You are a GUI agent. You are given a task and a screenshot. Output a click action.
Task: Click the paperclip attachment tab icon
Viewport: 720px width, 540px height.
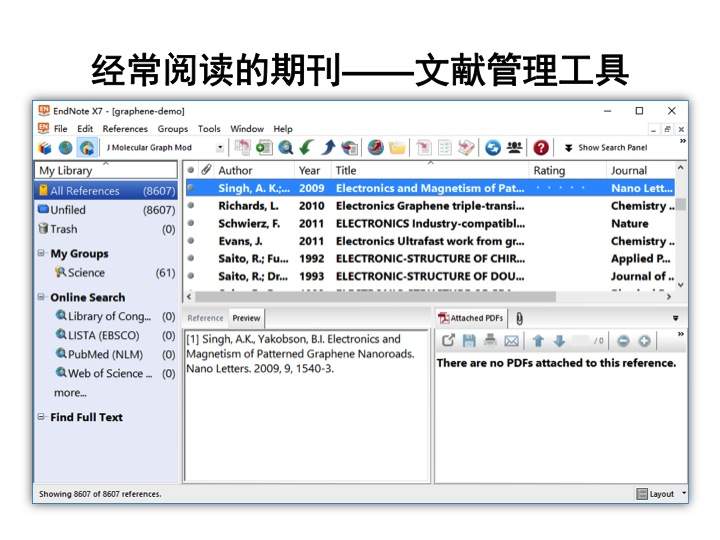(x=519, y=318)
